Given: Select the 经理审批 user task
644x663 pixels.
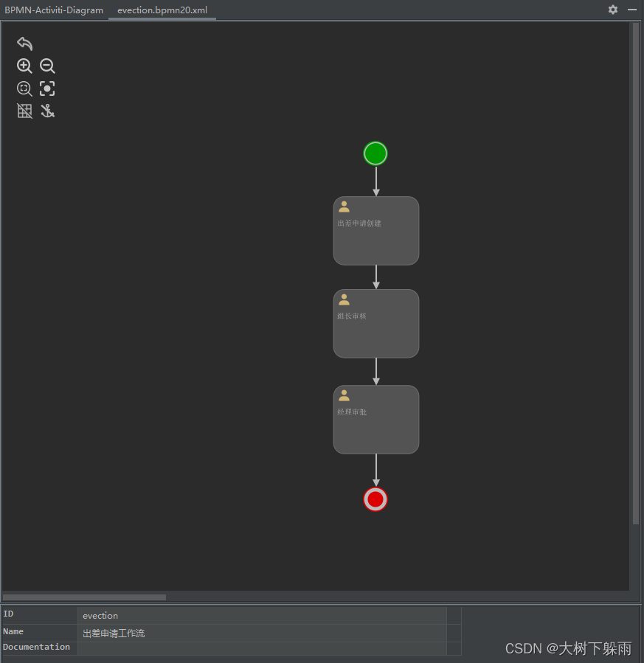Looking at the screenshot, I should (376, 420).
